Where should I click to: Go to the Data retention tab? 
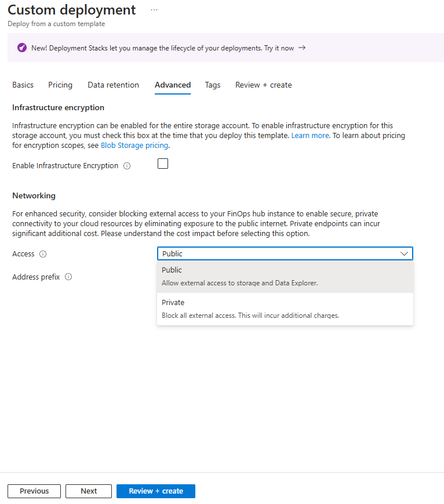tap(113, 85)
